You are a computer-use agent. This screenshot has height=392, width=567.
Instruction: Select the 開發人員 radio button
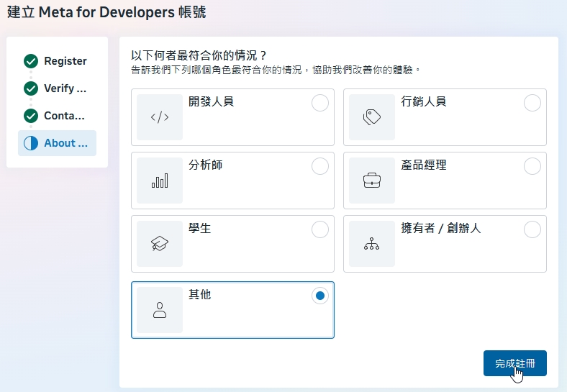(x=320, y=103)
